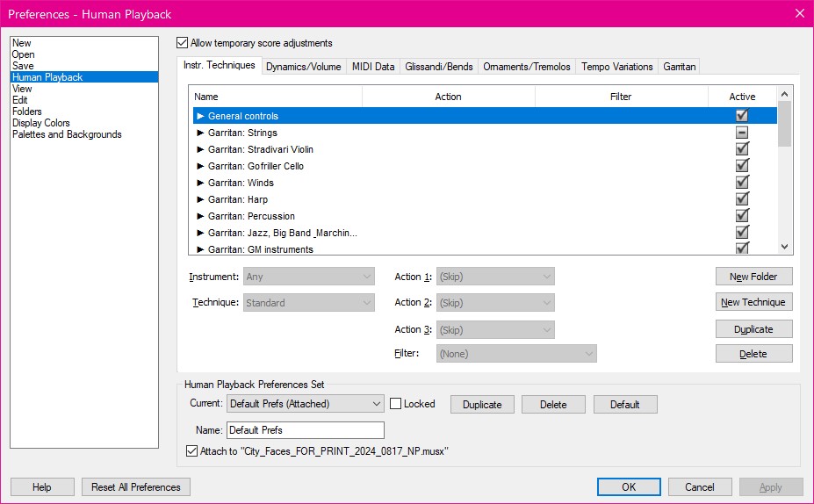This screenshot has width=814, height=504.
Task: Select the Garritan tab
Action: pyautogui.click(x=679, y=67)
